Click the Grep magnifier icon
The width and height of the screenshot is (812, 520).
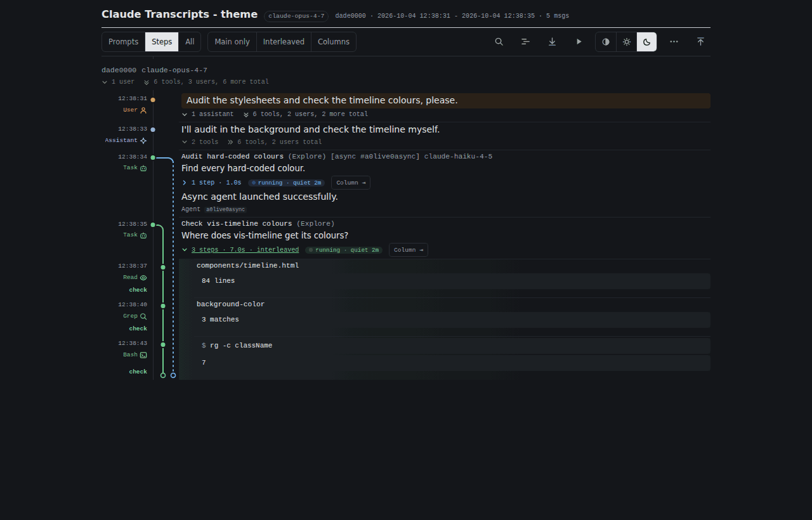[143, 316]
